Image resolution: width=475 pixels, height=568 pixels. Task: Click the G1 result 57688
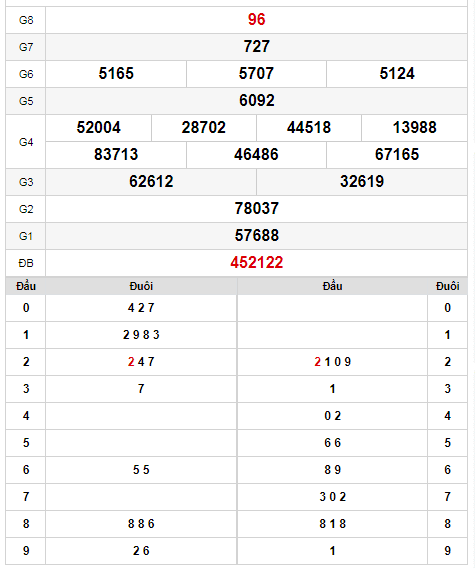[257, 235]
